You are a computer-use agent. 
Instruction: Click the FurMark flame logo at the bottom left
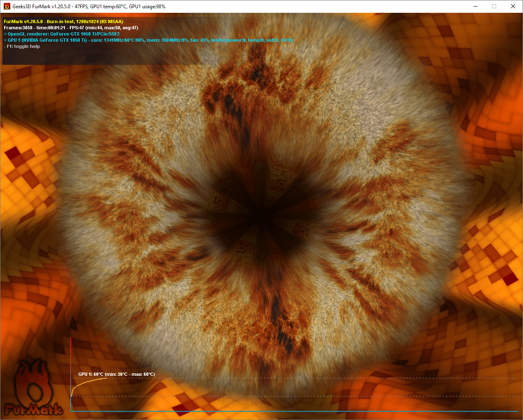pos(33,387)
